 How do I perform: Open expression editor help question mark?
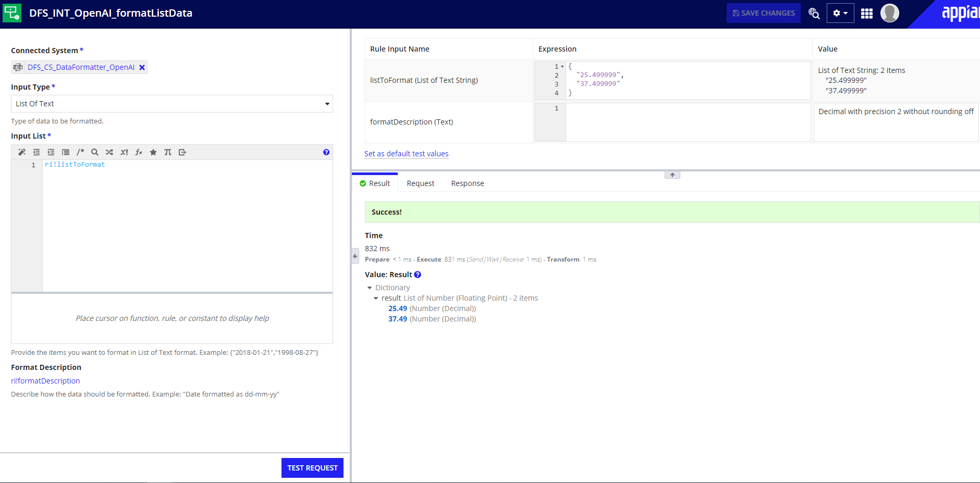pyautogui.click(x=326, y=152)
